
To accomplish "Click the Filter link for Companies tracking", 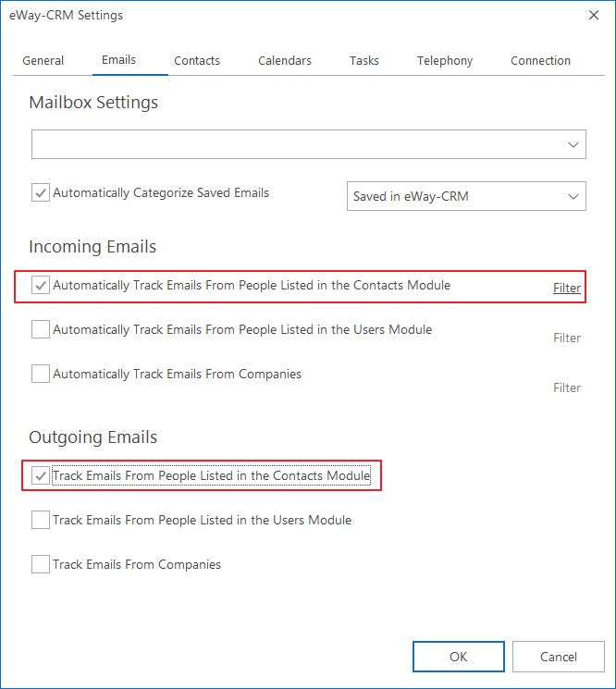I will pos(567,388).
